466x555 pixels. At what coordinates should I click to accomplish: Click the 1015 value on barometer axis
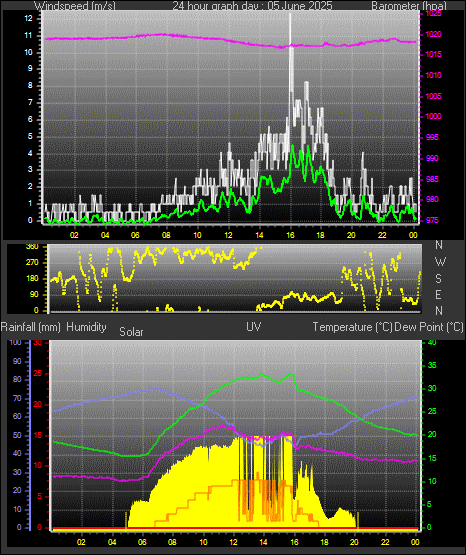pos(433,55)
